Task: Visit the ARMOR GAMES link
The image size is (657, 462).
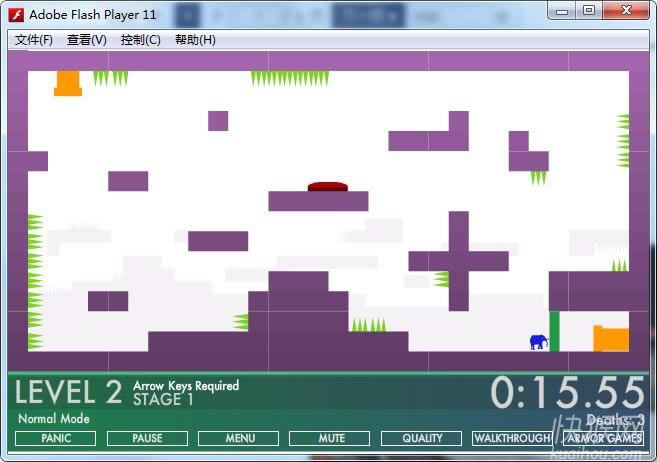Action: pos(604,438)
